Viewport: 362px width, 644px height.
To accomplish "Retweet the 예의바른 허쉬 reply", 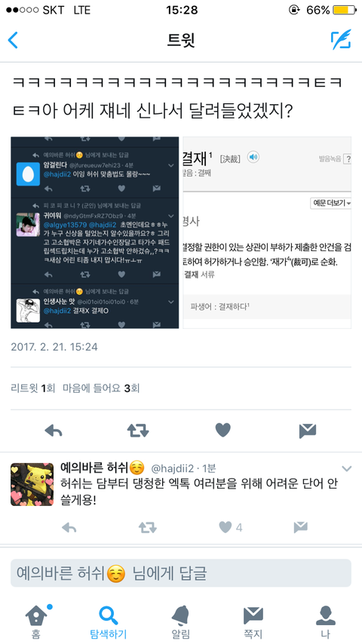I will tap(148, 527).
